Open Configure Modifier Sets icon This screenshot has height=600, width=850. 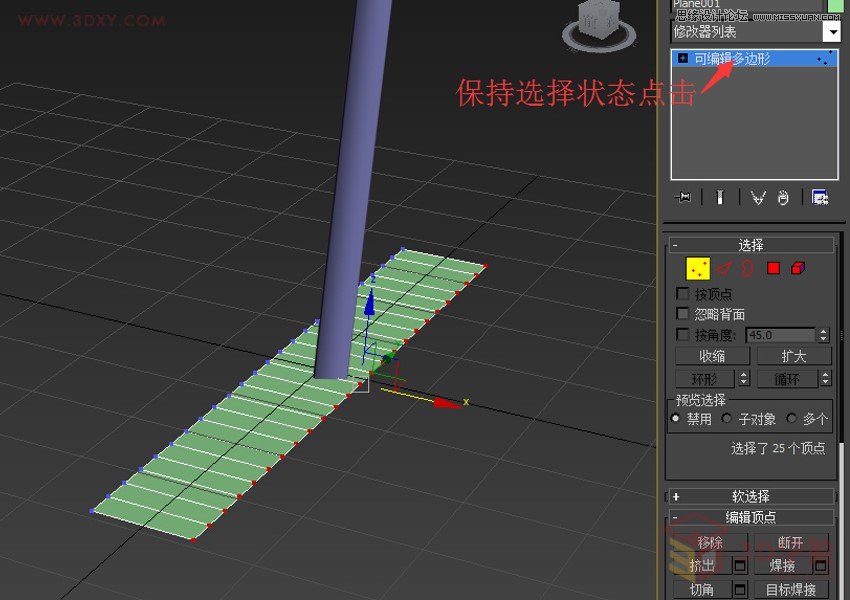pyautogui.click(x=820, y=197)
